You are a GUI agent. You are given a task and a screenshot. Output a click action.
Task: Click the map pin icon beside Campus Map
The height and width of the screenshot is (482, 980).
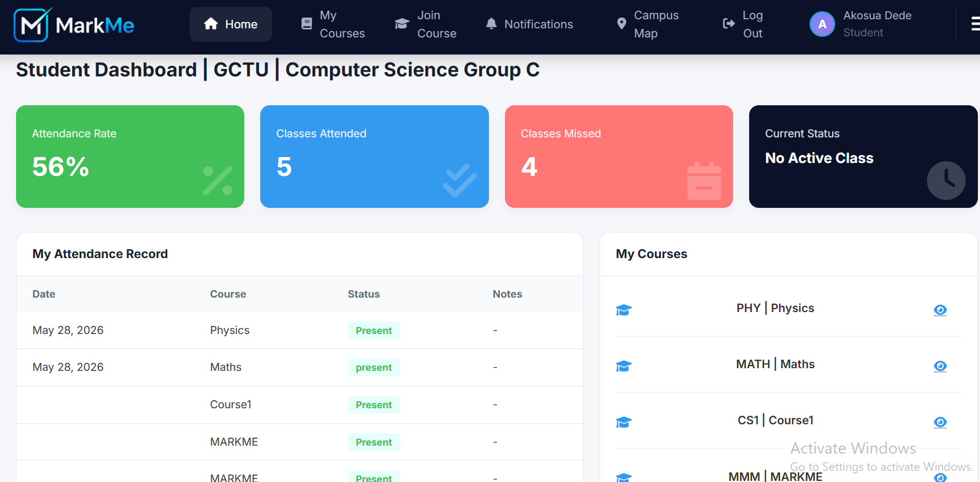pyautogui.click(x=621, y=24)
